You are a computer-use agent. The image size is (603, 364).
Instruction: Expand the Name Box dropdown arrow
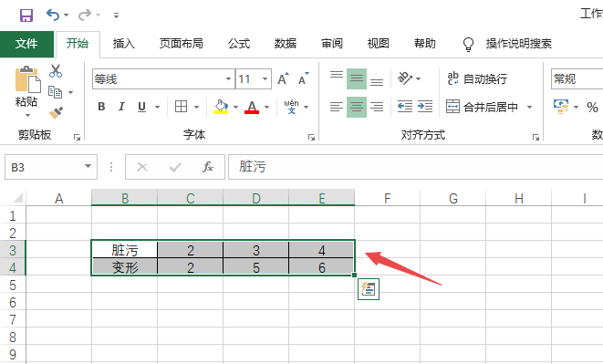[x=88, y=167]
